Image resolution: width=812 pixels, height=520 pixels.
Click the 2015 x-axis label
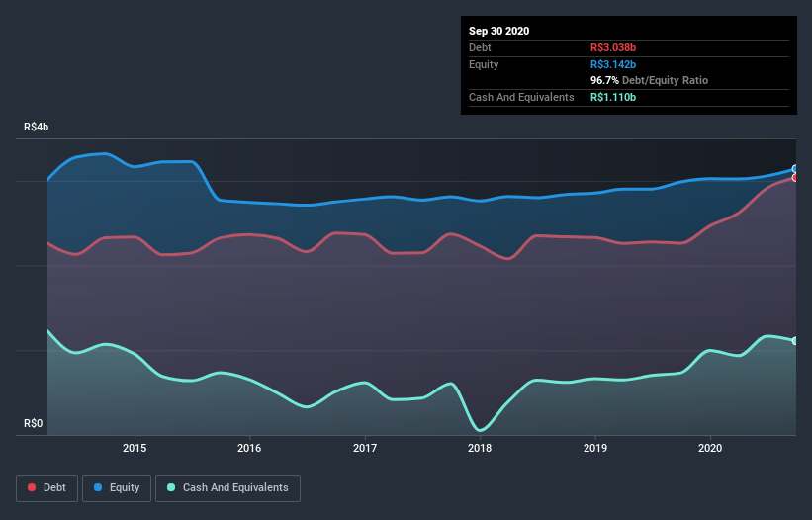click(135, 448)
